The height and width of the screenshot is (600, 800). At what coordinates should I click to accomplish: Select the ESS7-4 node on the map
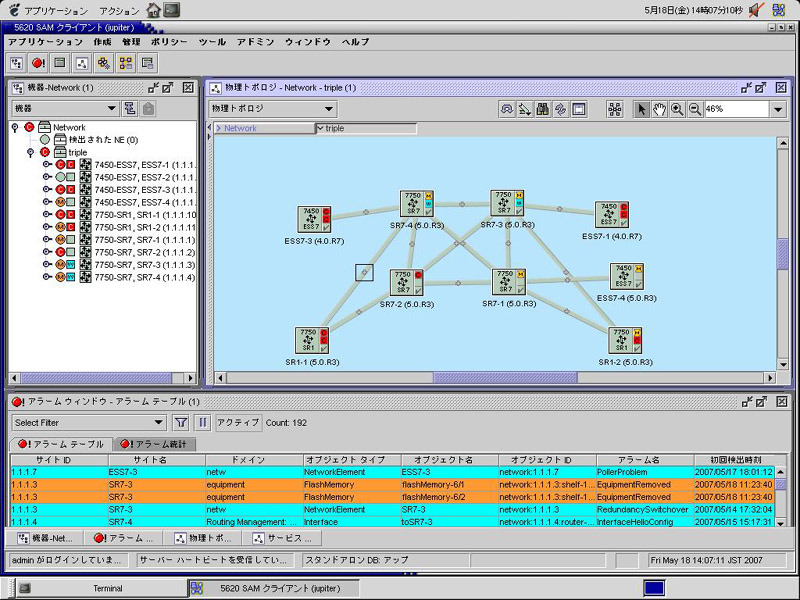tap(627, 276)
